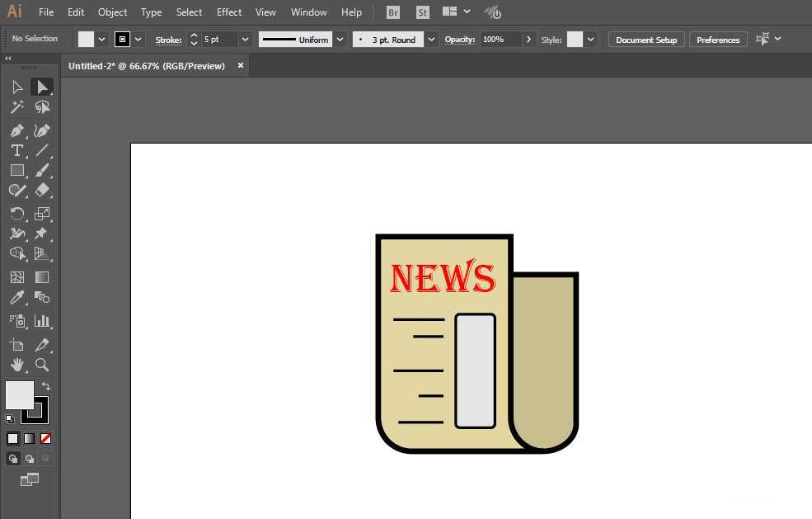Pick the Paintbrush tool

[x=42, y=170]
